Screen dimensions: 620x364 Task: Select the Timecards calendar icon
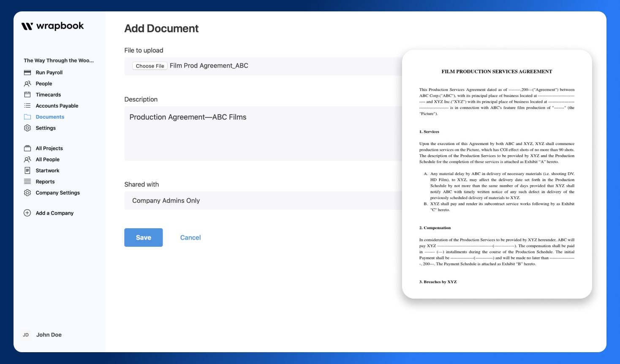[27, 94]
